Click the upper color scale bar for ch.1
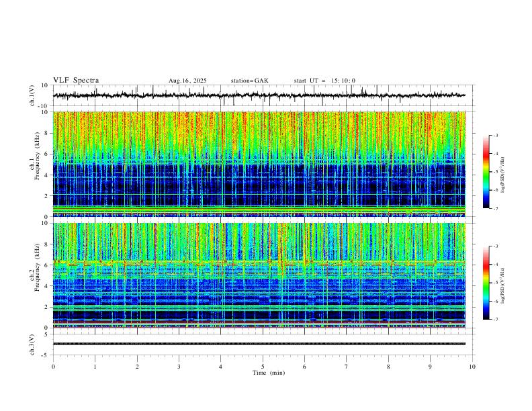This screenshot has width=532, height=411. 486,172
